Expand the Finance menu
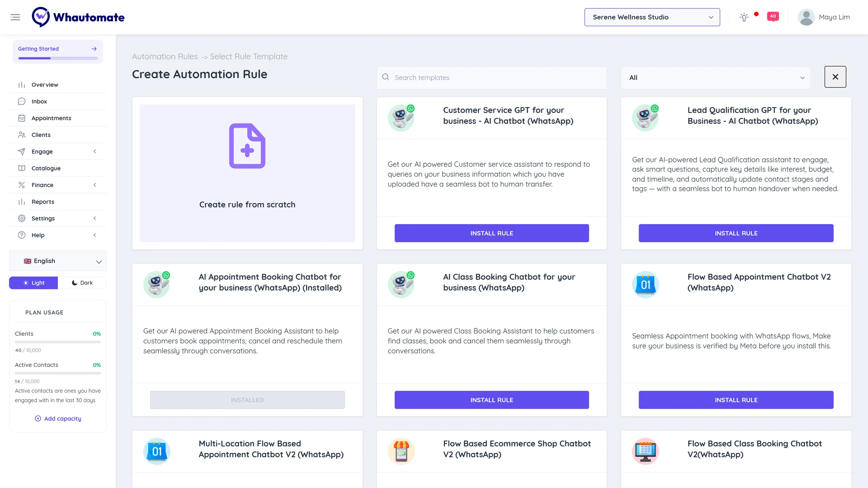This screenshot has width=868, height=488. pyautogui.click(x=58, y=185)
